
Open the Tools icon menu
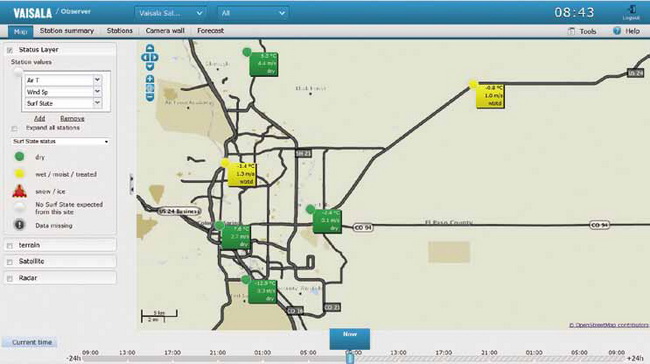pyautogui.click(x=571, y=31)
